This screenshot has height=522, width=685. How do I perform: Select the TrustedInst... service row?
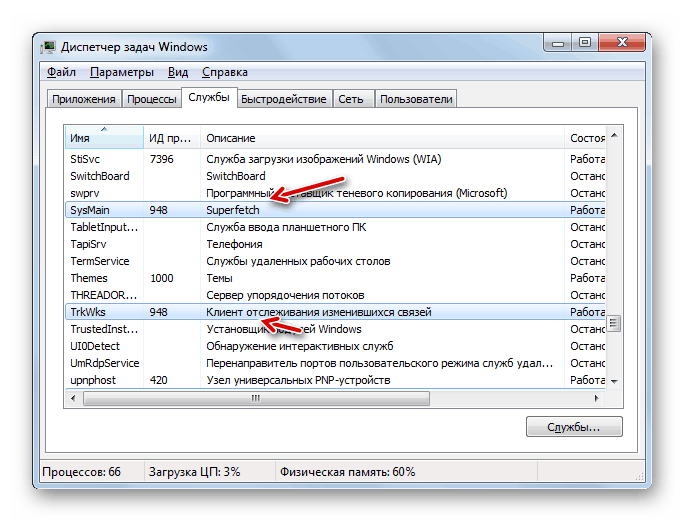click(335, 329)
